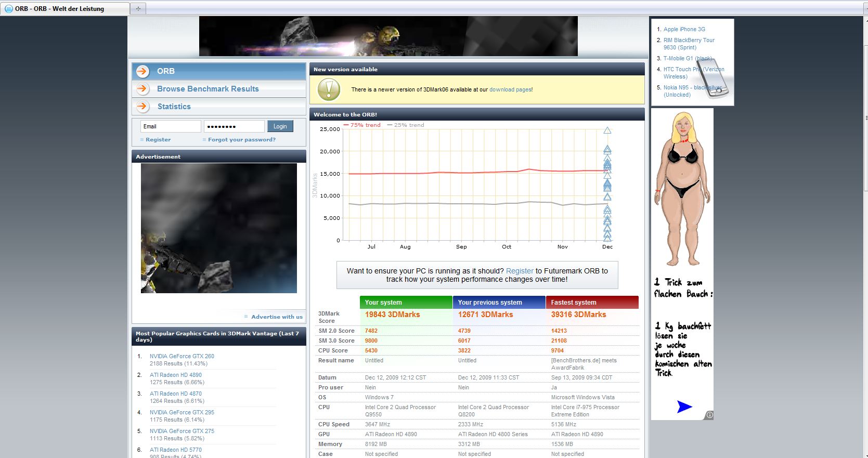Click the SM 3.0 Score value 9800
This screenshot has height=458, width=868.
click(x=371, y=341)
